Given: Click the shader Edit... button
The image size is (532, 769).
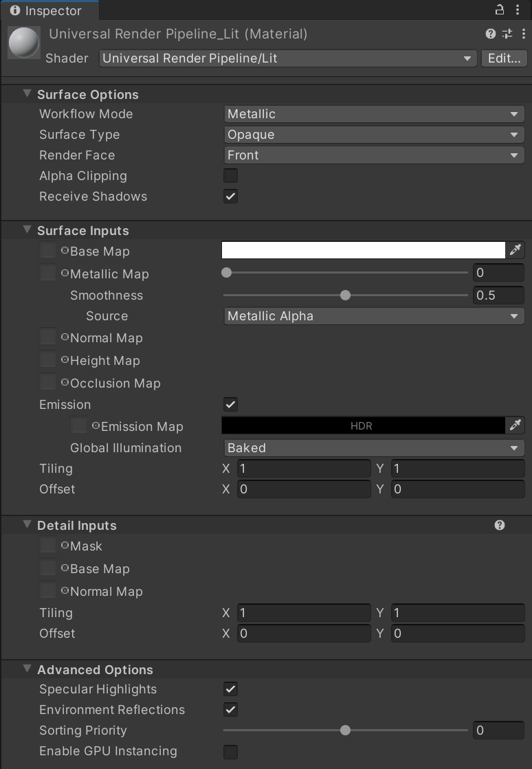Looking at the screenshot, I should (x=504, y=58).
